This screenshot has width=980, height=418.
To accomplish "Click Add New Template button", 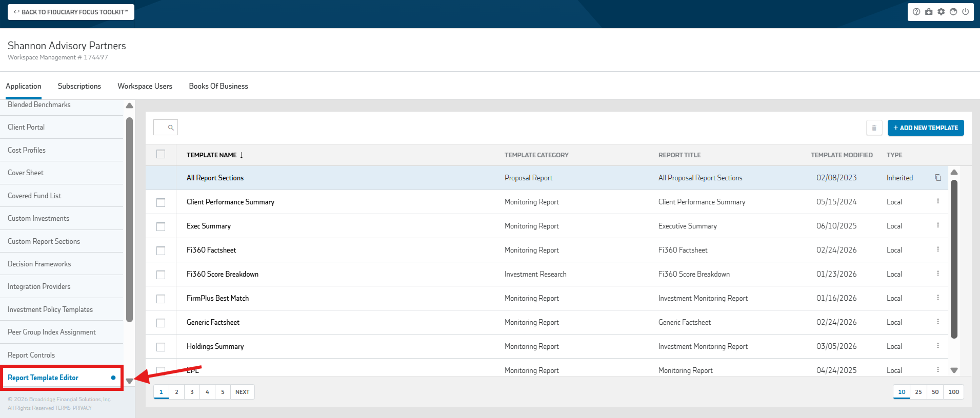I will [926, 128].
